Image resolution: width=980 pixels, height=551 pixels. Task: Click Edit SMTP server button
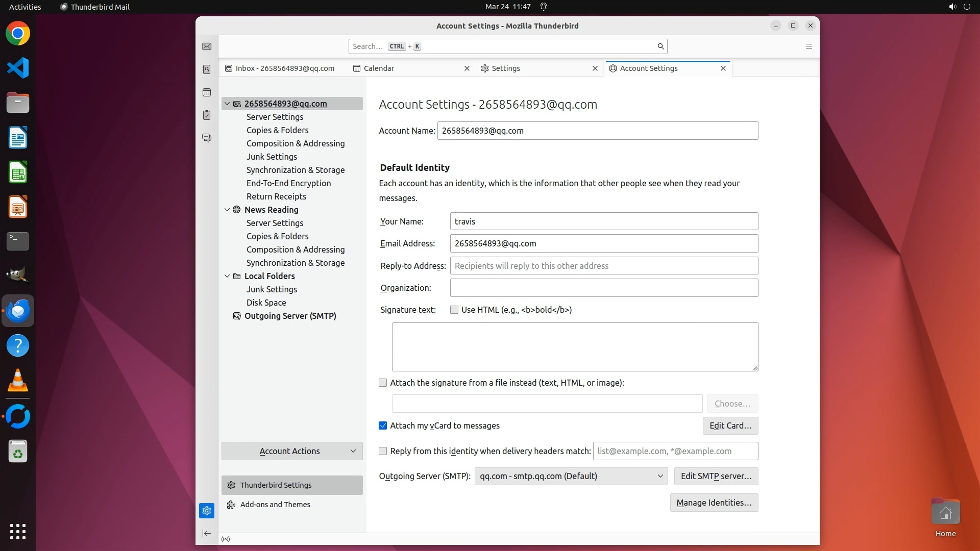tap(716, 476)
